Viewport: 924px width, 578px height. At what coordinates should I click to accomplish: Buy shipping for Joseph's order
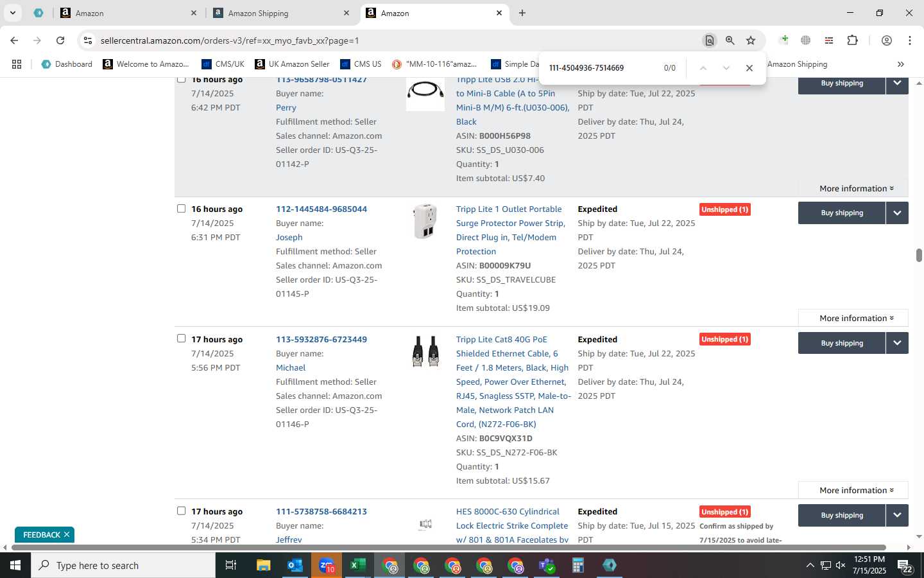842,213
